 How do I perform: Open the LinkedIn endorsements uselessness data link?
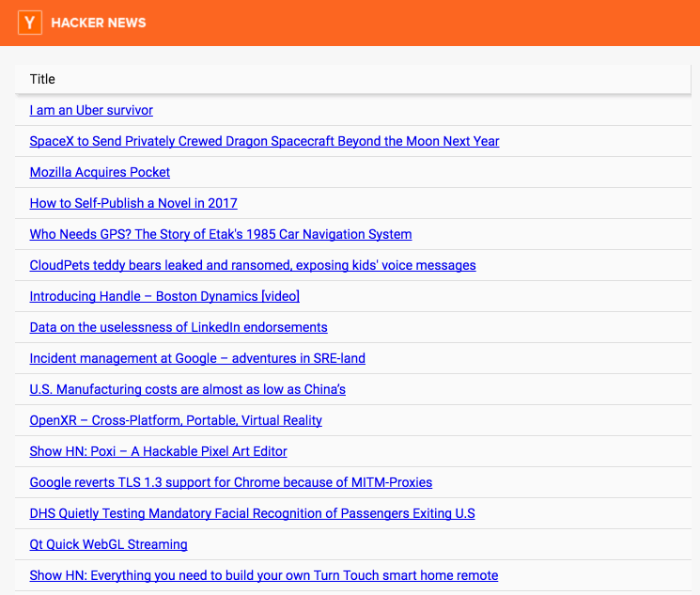(x=179, y=327)
